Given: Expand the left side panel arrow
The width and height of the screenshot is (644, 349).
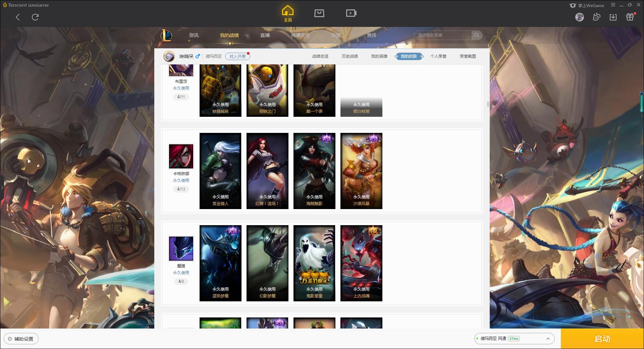Looking at the screenshot, I should click(x=2, y=187).
